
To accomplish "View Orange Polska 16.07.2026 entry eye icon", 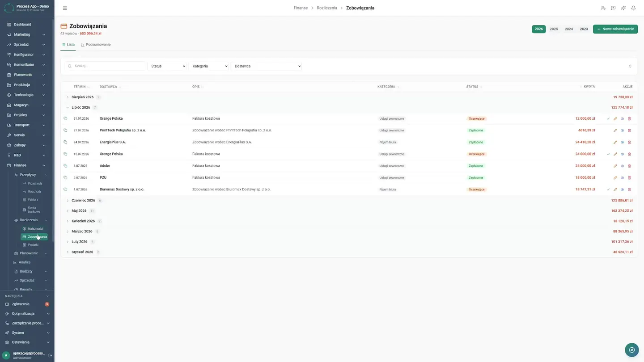I will coord(623,154).
